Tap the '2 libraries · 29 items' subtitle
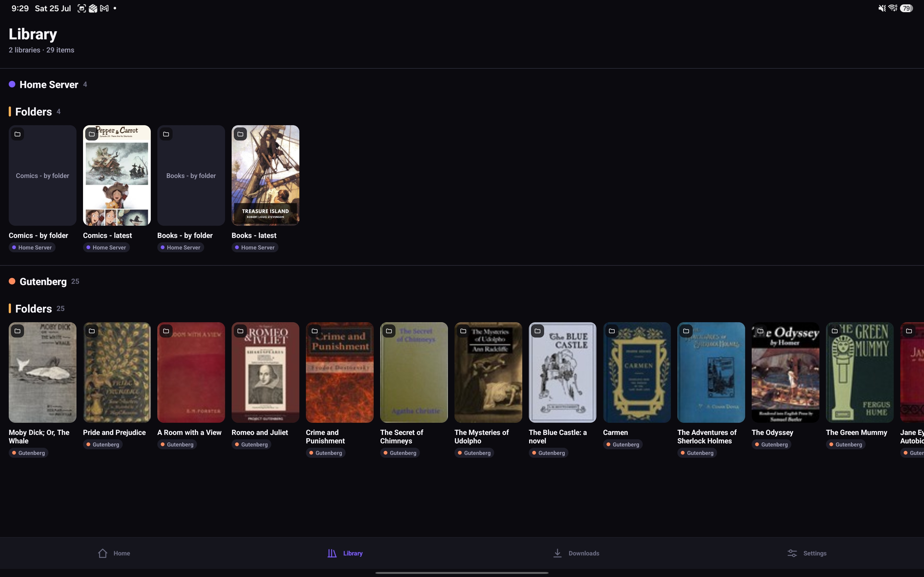 (x=42, y=50)
